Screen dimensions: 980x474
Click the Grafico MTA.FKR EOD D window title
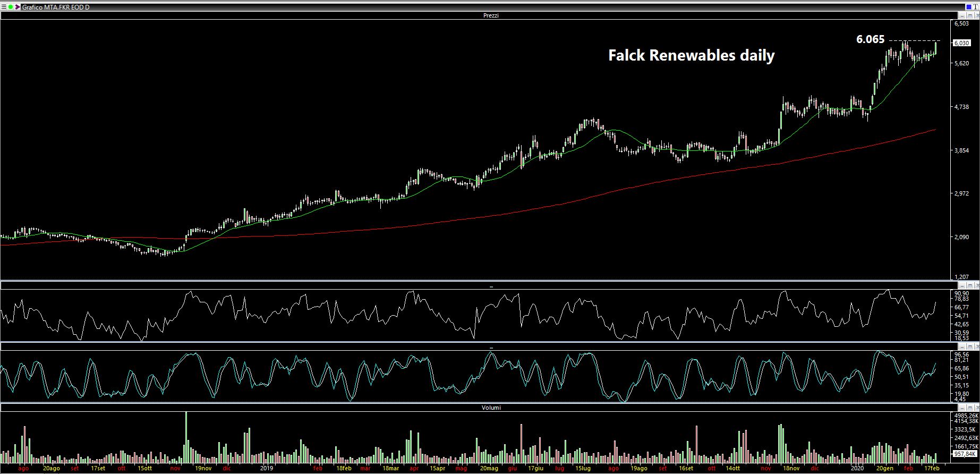click(56, 7)
